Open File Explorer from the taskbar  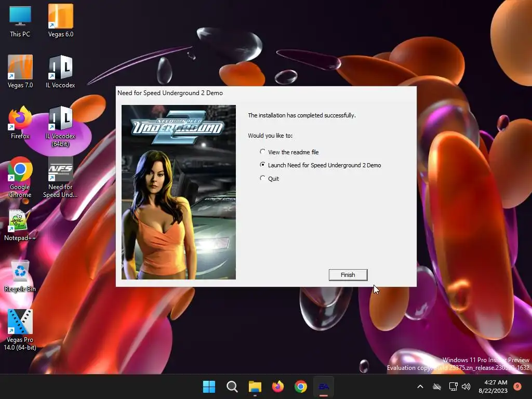pyautogui.click(x=255, y=387)
